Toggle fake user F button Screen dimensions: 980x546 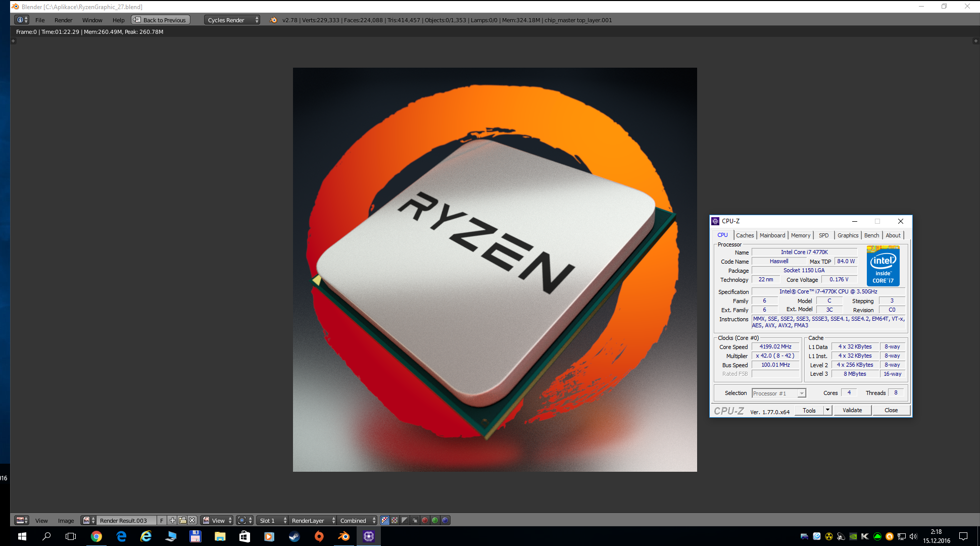[x=162, y=520]
